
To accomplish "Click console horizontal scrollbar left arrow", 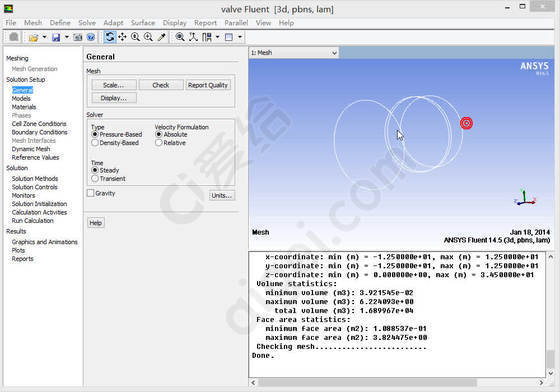I will (253, 382).
